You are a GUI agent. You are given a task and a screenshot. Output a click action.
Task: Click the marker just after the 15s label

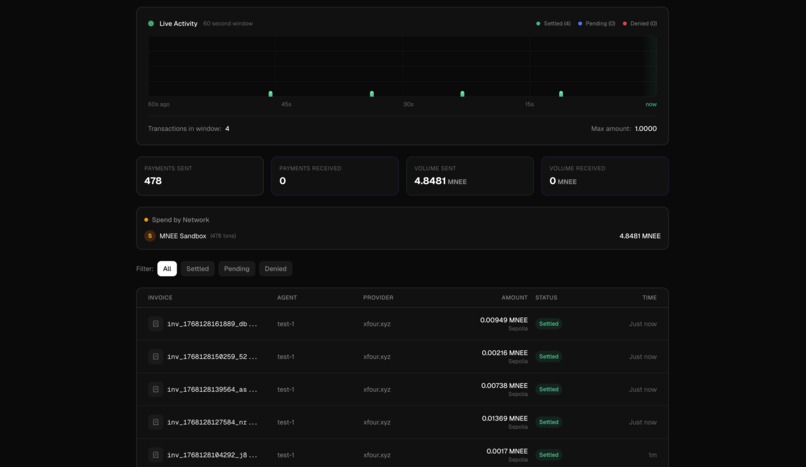point(561,94)
